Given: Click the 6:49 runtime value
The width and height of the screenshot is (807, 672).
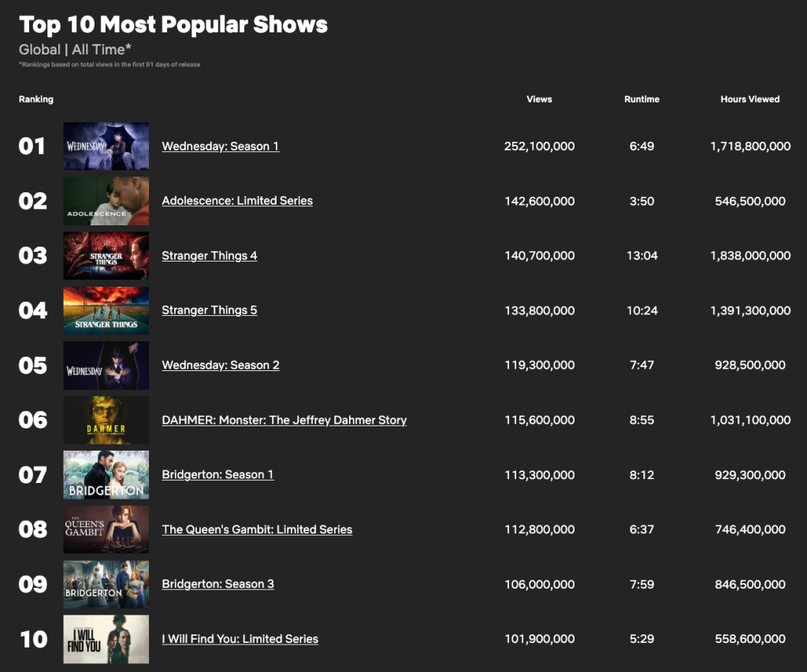Looking at the screenshot, I should coord(642,146).
